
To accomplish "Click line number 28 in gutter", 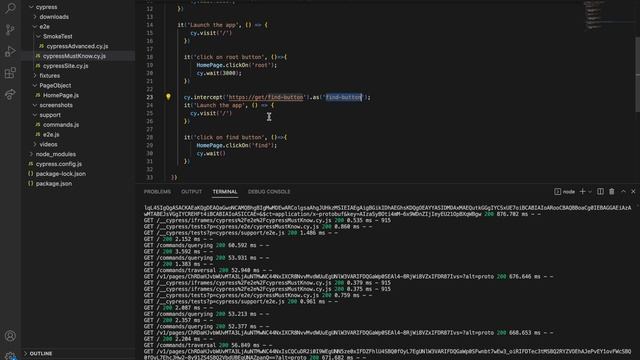I will 150,138.
